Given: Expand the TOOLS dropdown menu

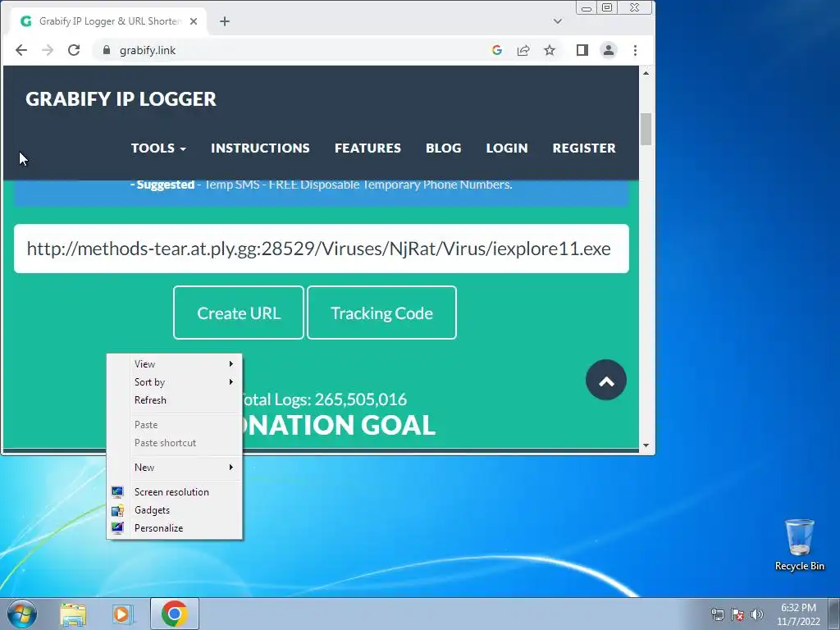Looking at the screenshot, I should pyautogui.click(x=158, y=148).
